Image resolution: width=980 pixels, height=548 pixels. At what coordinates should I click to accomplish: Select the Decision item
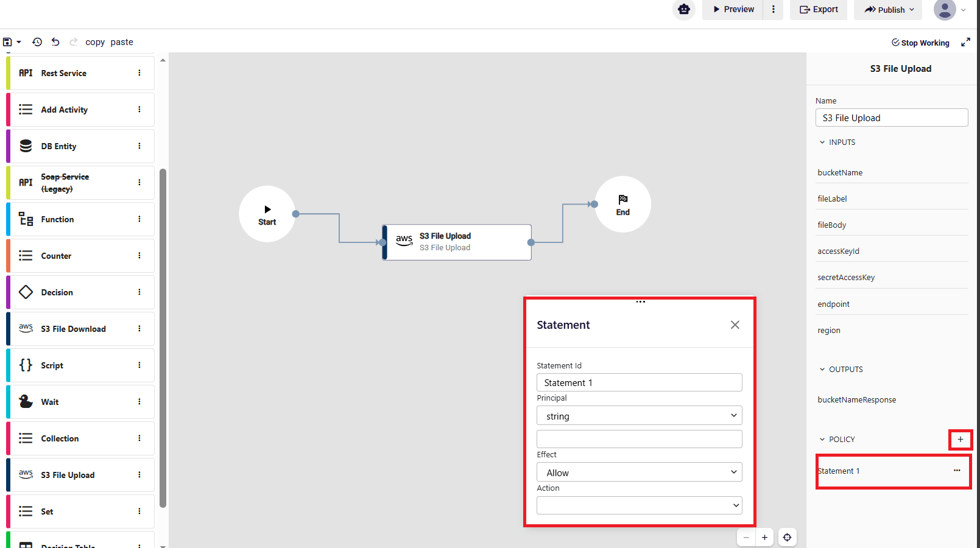coord(80,292)
